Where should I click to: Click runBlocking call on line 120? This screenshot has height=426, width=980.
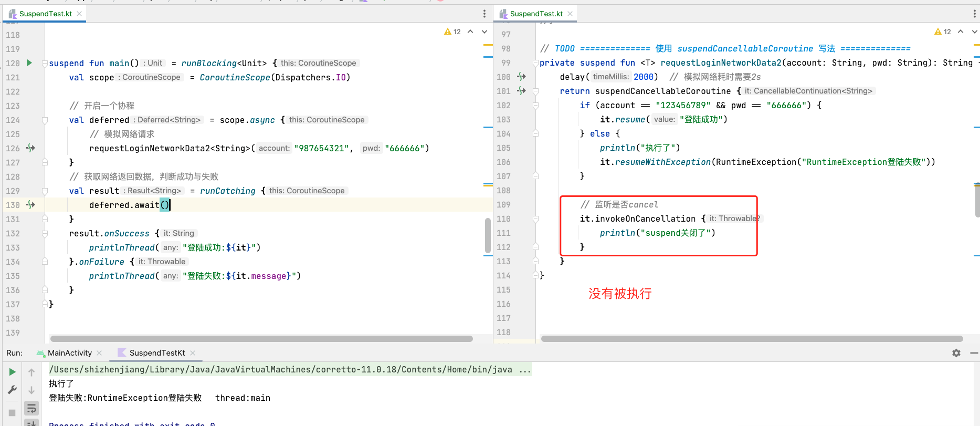point(209,63)
